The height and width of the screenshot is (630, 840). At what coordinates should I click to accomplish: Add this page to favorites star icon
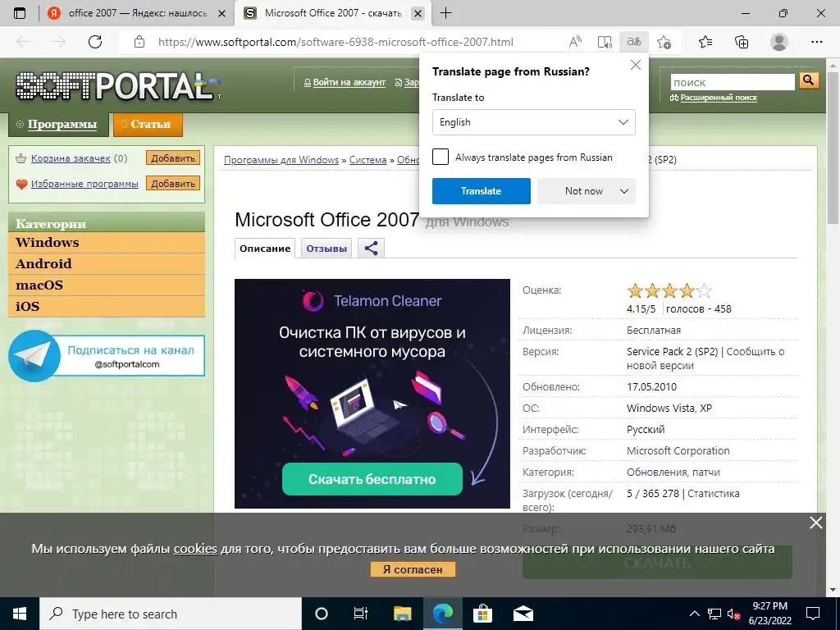click(664, 42)
